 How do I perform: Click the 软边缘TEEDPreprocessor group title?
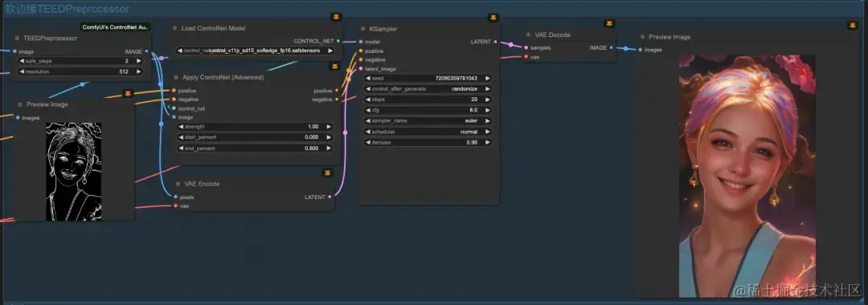pos(67,10)
